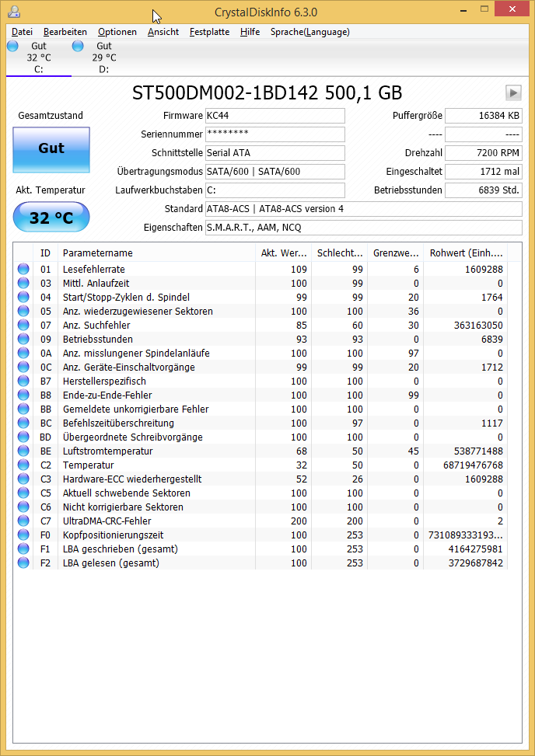Click status orb for Gemeldete unkorrigierbare Fehler
This screenshot has height=756, width=535.
pyautogui.click(x=23, y=409)
